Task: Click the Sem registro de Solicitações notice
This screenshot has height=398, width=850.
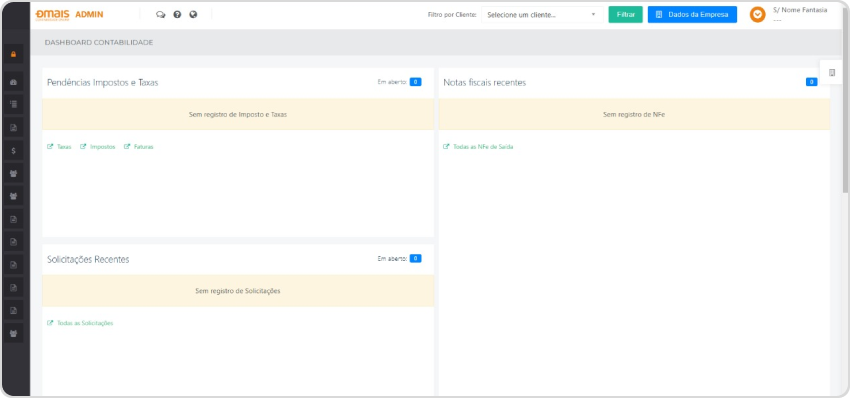Action: coord(238,291)
